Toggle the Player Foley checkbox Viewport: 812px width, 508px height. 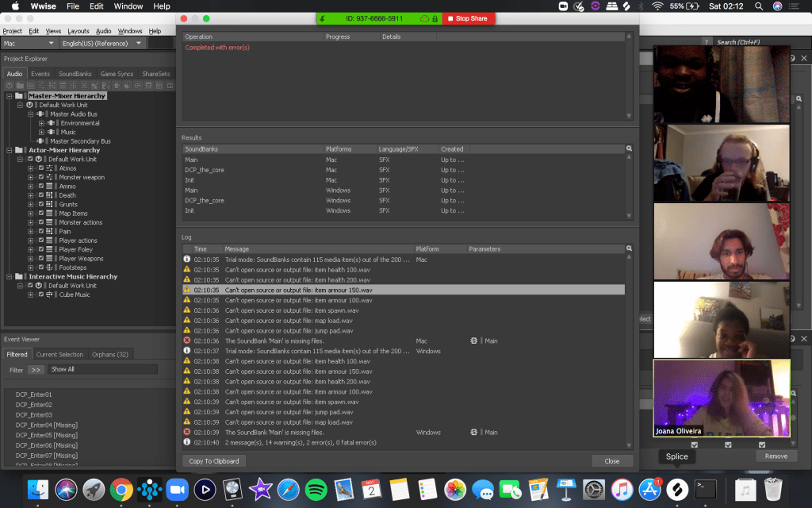(40, 249)
